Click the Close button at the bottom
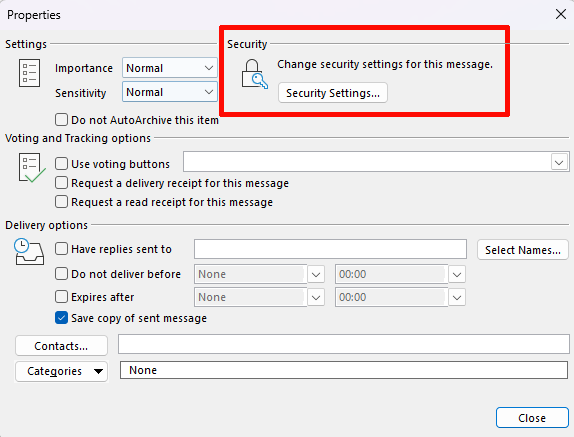574x437 pixels. (x=532, y=418)
